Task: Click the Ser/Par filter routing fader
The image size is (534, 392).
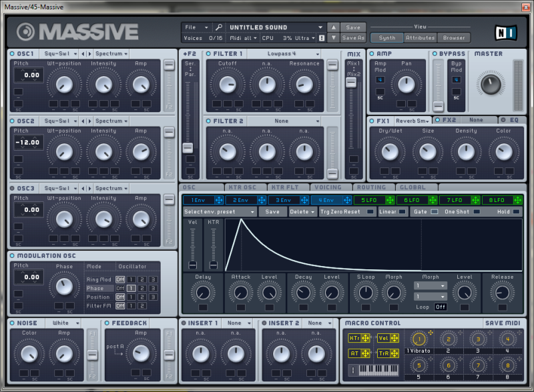Action: (188, 148)
